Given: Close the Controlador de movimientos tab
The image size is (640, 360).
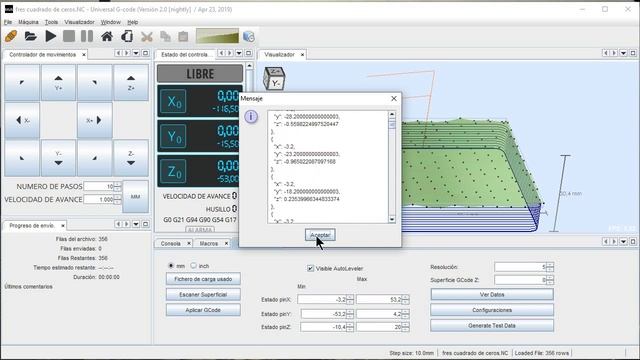Looking at the screenshot, I should click(84, 55).
